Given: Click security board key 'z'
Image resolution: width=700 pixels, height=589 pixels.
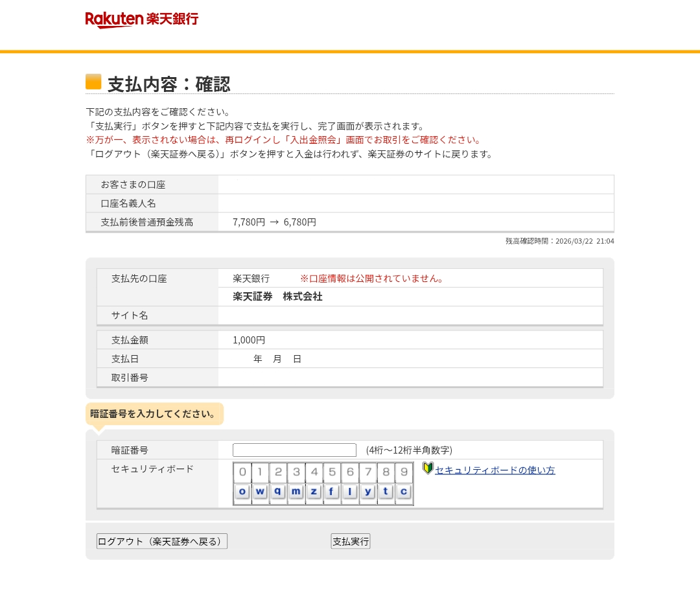Looking at the screenshot, I should 314,492.
